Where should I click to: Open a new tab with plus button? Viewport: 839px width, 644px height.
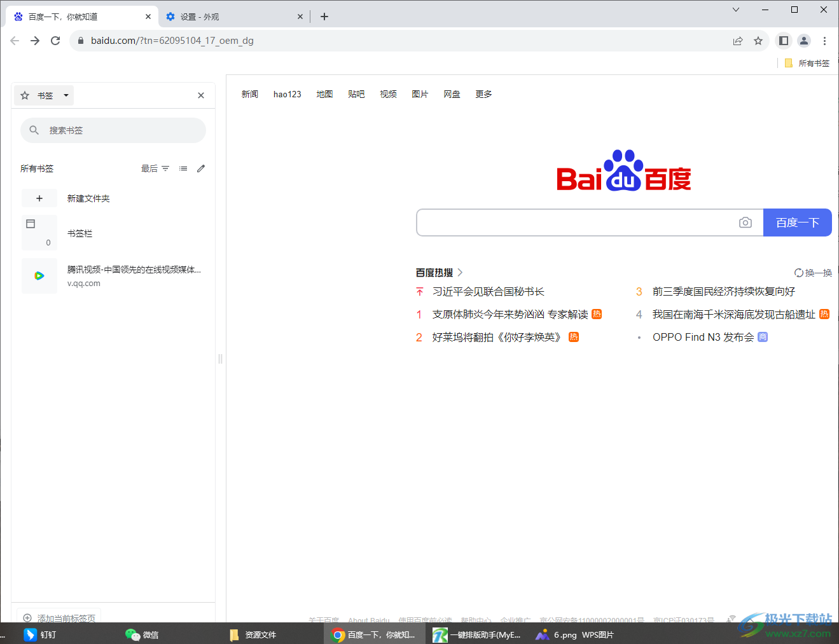(324, 17)
